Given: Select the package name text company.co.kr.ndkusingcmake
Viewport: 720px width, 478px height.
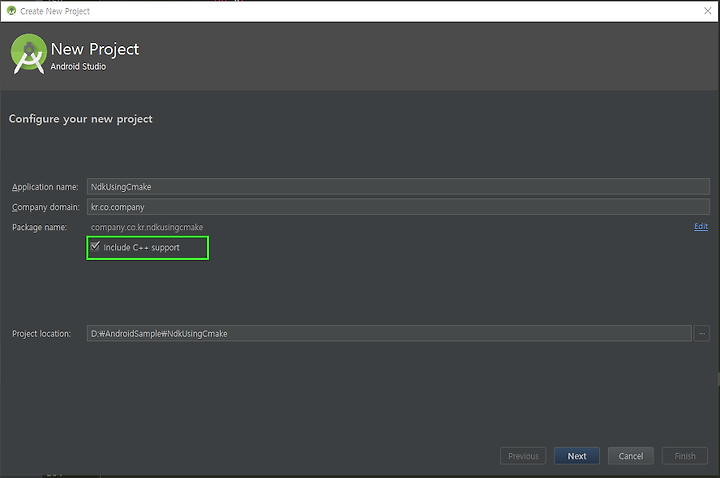Looking at the screenshot, I should pyautogui.click(x=147, y=227).
